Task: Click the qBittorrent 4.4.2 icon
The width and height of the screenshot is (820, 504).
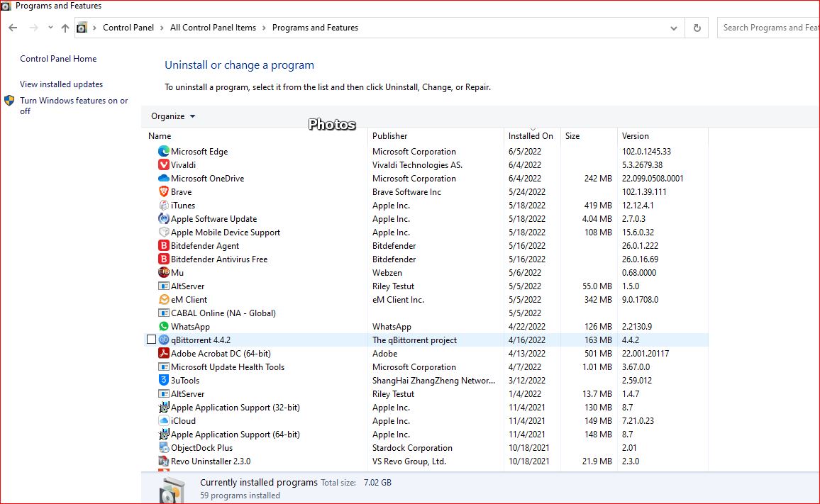Action: (x=164, y=340)
